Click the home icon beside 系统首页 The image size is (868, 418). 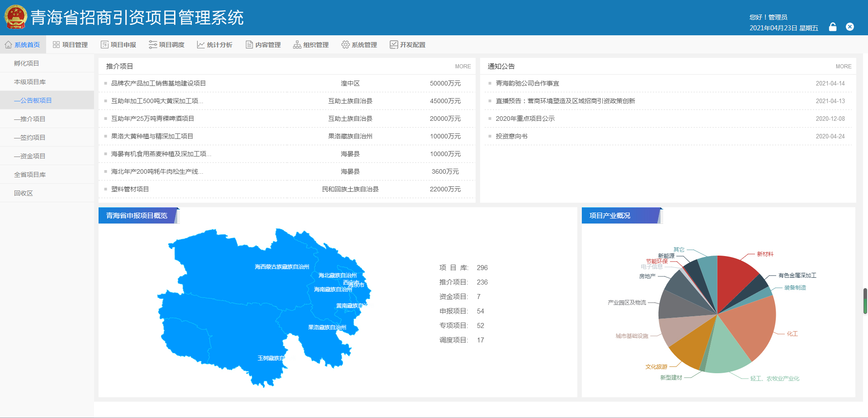coord(8,45)
